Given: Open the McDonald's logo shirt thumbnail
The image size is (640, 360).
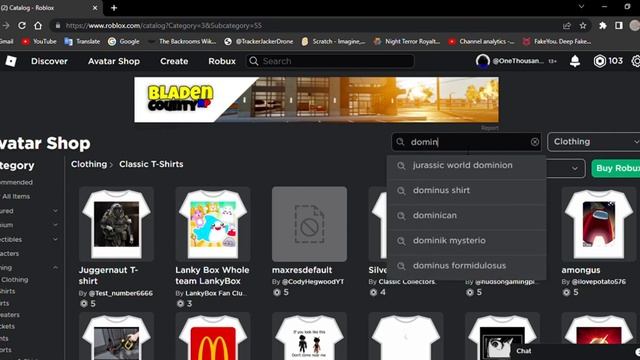Looking at the screenshot, I should [x=213, y=337].
